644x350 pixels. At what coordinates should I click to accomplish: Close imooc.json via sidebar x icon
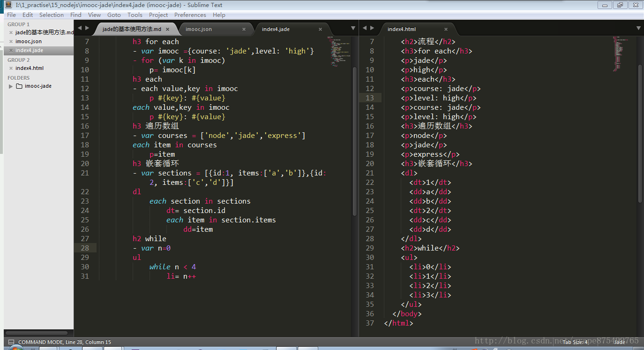point(11,42)
